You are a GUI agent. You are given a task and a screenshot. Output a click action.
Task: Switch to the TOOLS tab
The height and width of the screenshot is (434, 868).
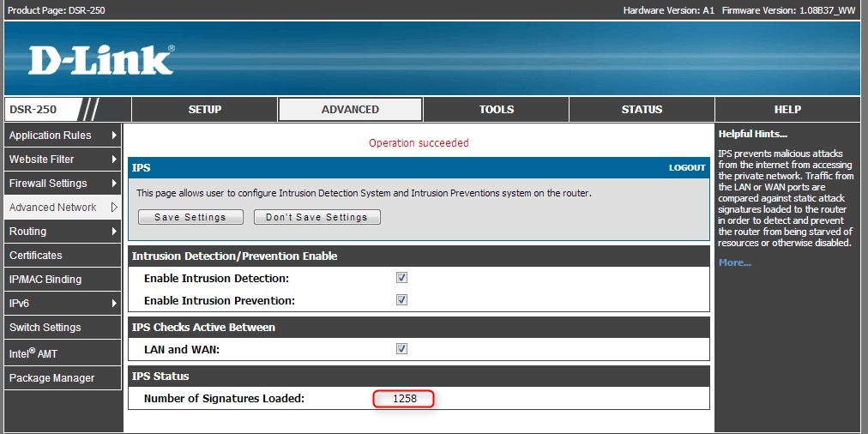coord(497,110)
